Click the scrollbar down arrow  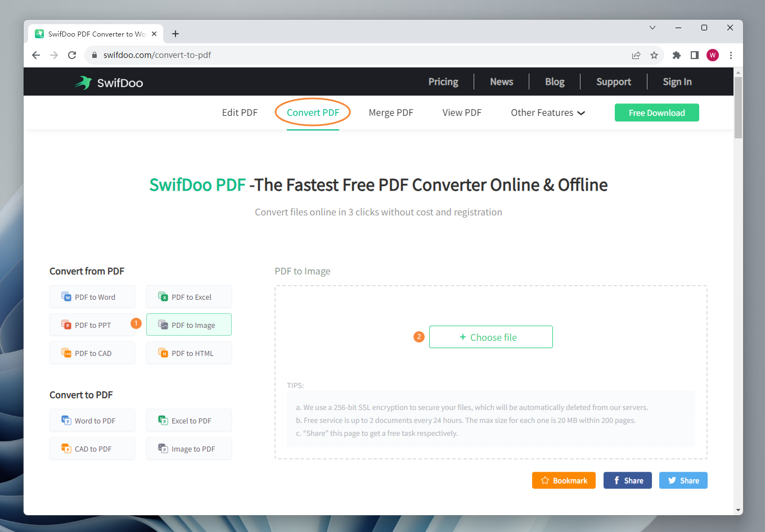[x=739, y=510]
